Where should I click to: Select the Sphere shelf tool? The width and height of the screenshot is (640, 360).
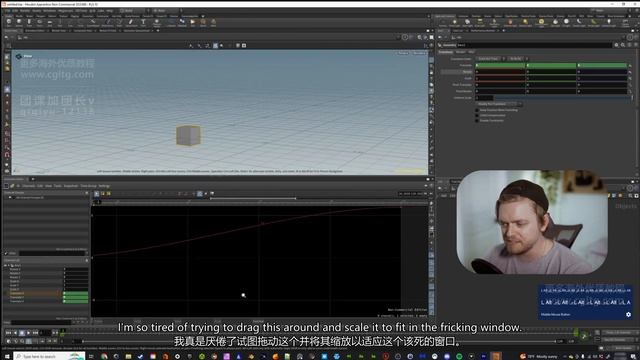coord(19,22)
